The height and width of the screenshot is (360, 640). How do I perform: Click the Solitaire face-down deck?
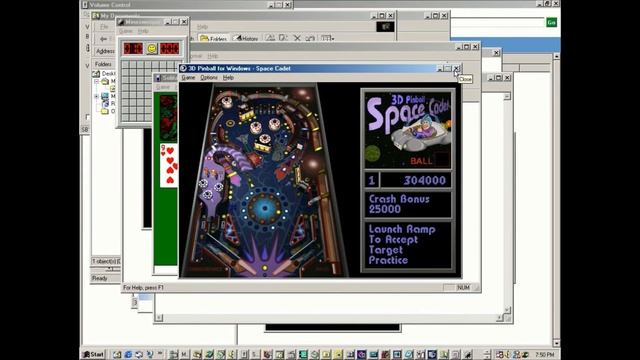point(168,118)
